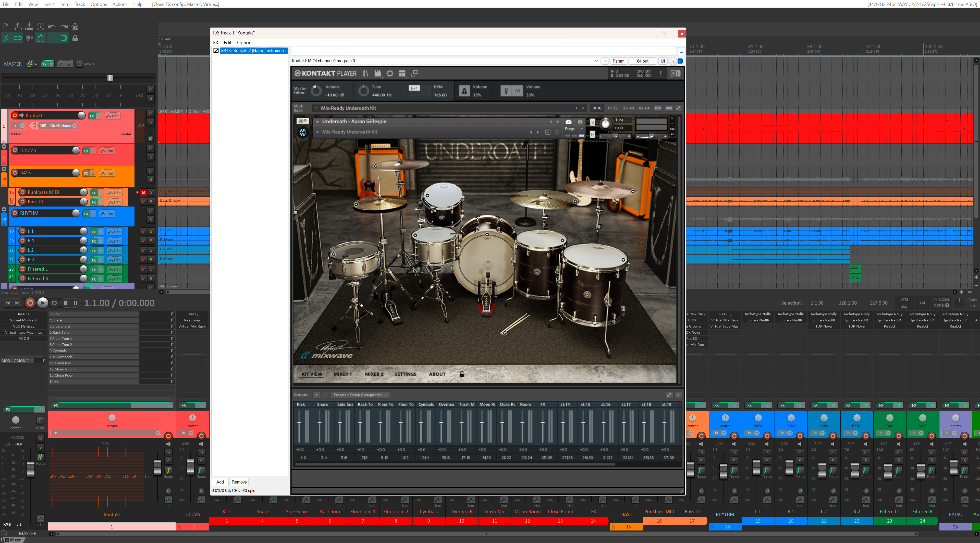Open the Actions menu
This screenshot has width=980, height=543.
(x=120, y=4)
